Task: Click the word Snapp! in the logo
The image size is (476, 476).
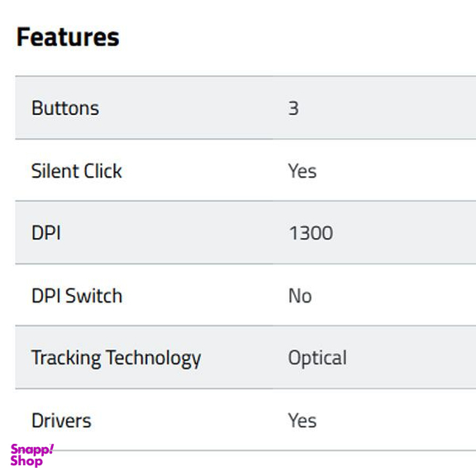Action: pos(32,450)
